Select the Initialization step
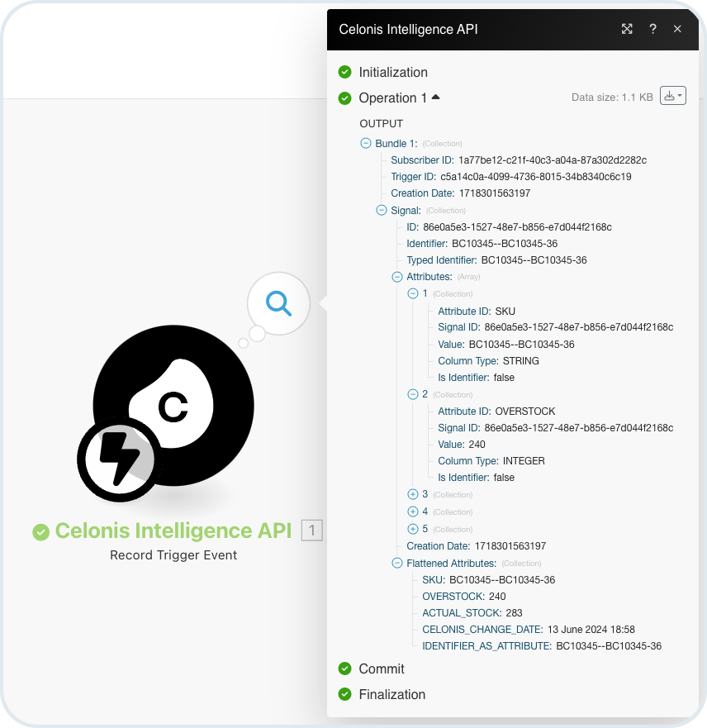The height and width of the screenshot is (728, 707). click(x=393, y=73)
